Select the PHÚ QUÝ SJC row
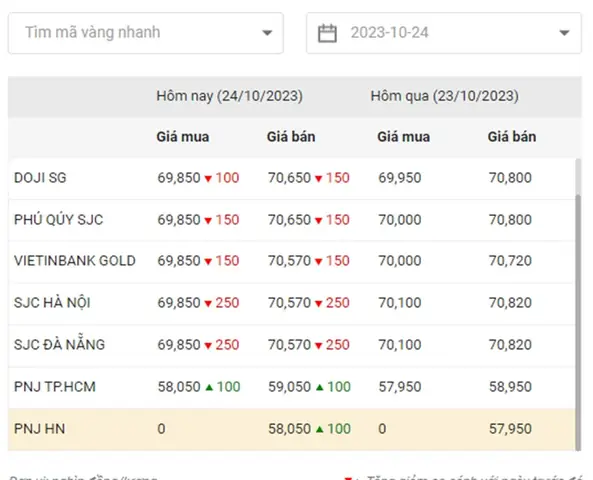The width and height of the screenshot is (593, 480). click(x=292, y=220)
